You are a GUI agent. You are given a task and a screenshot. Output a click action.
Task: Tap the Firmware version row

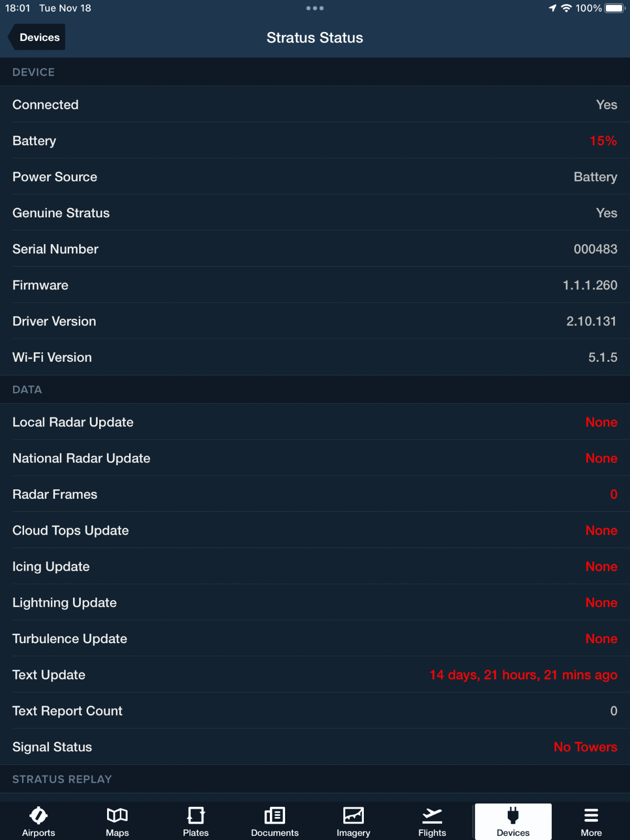(x=315, y=285)
